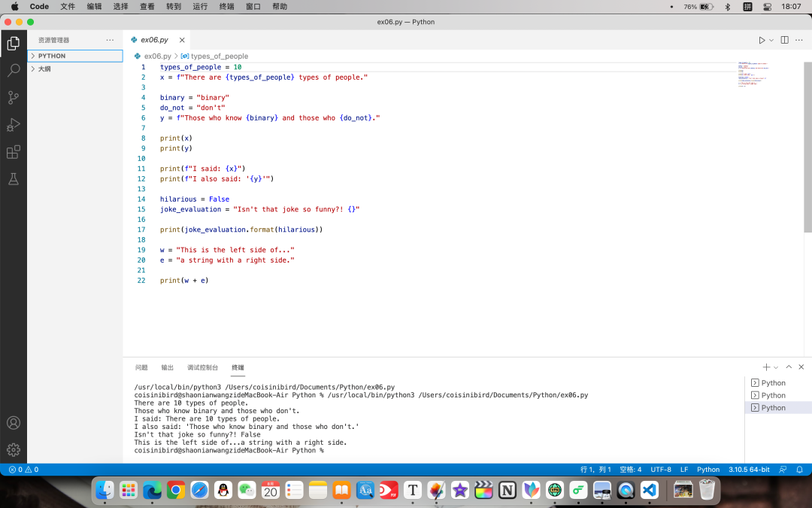Open the Source Control view
This screenshot has height=508, width=812.
click(14, 98)
